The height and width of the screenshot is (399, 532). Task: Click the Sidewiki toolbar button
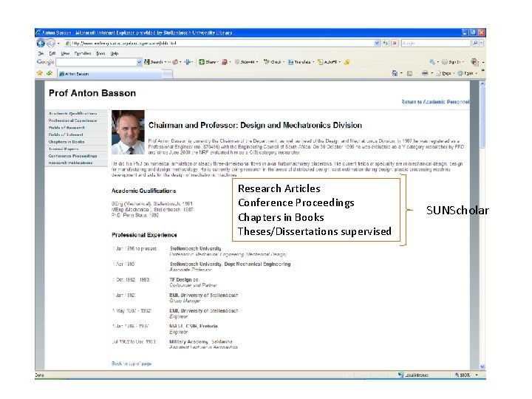[x=245, y=62]
